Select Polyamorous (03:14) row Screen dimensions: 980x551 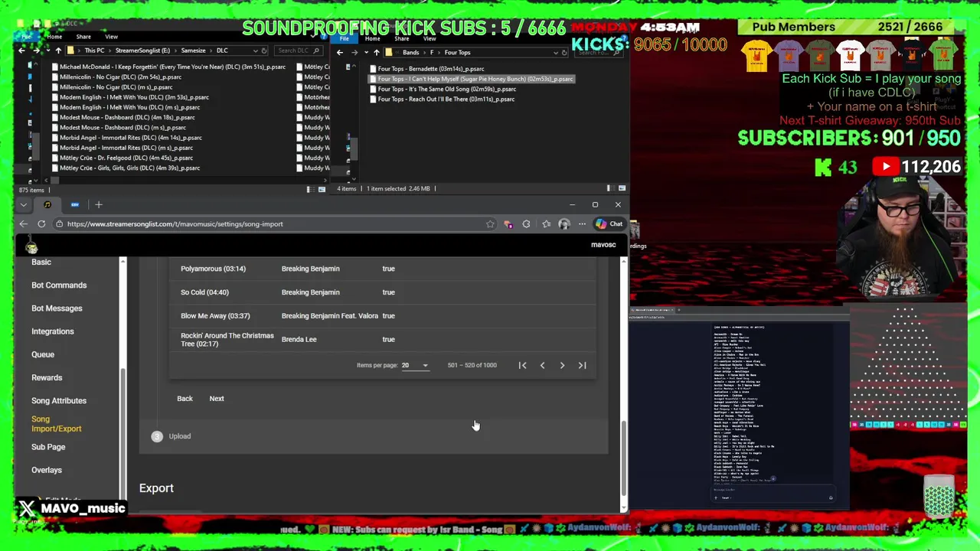(x=383, y=269)
